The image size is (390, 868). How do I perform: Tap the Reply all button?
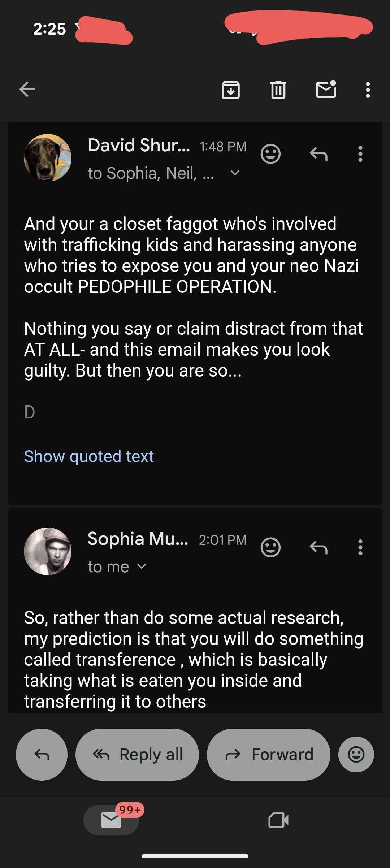(137, 755)
